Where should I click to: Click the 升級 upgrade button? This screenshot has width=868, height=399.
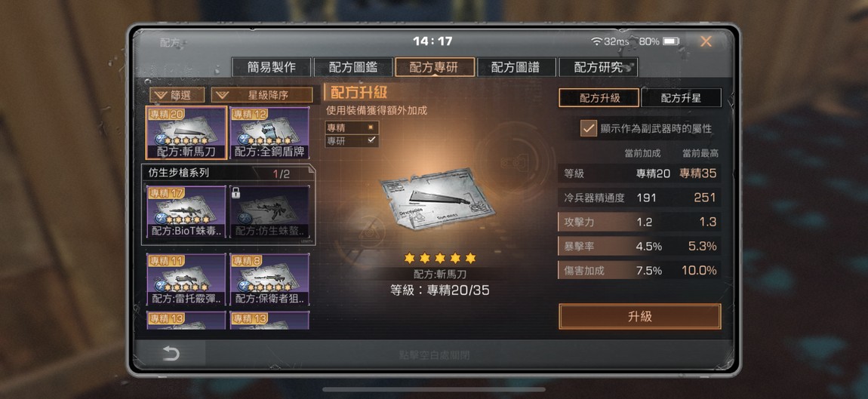640,317
